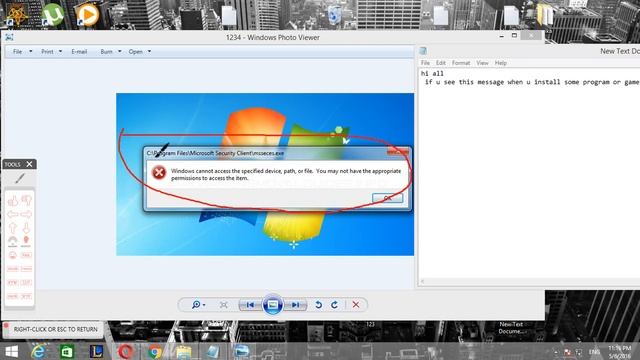Viewport: 640px width, 360px height.
Task: Open the Burn menu
Action: point(107,51)
